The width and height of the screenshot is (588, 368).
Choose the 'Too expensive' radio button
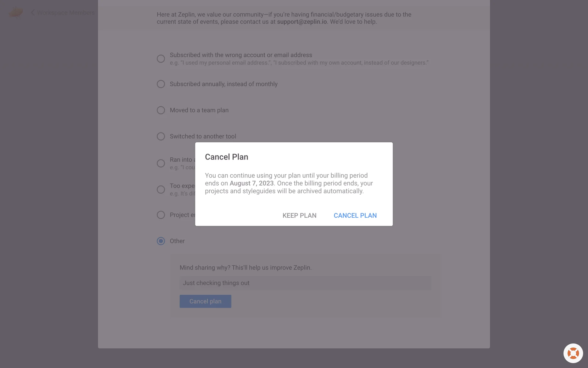(x=161, y=190)
